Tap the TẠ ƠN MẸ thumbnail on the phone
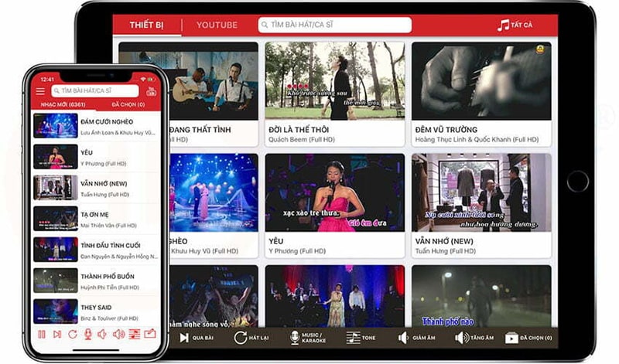The image size is (619, 364). tap(56, 219)
